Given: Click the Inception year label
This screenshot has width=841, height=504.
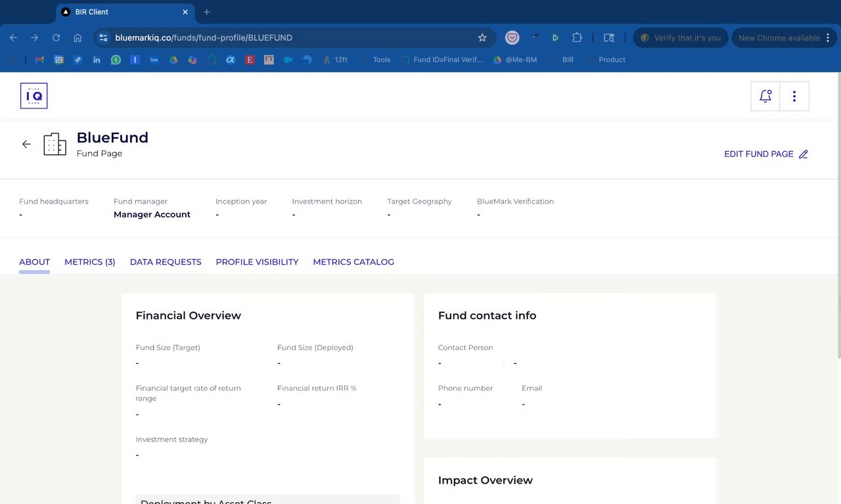Looking at the screenshot, I should coord(241,202).
